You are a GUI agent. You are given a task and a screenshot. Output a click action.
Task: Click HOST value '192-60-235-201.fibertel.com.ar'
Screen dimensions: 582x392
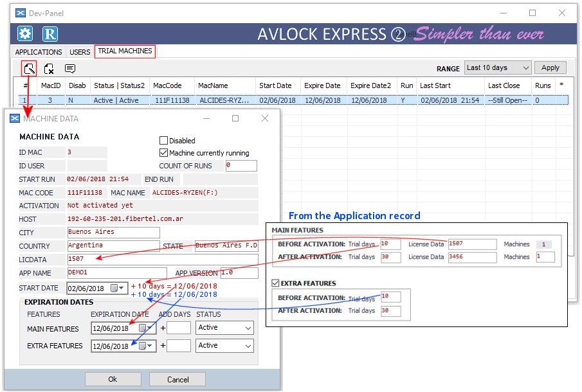pos(125,218)
